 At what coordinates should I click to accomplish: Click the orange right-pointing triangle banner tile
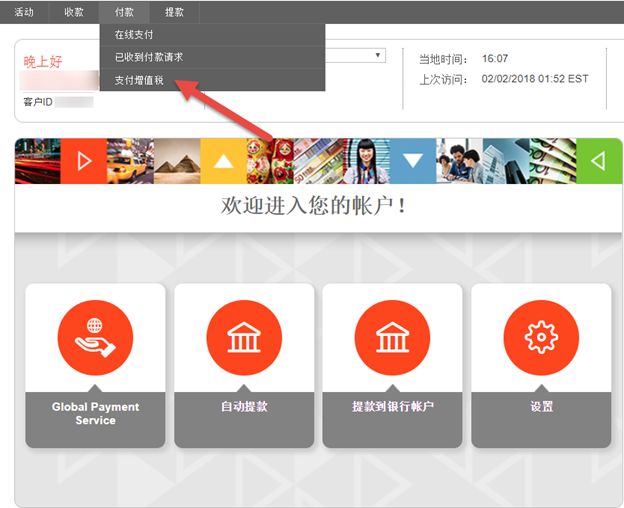pos(84,161)
